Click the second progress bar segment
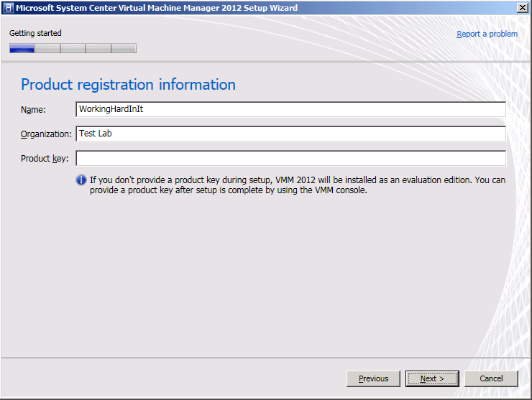532x400 pixels. (x=47, y=48)
